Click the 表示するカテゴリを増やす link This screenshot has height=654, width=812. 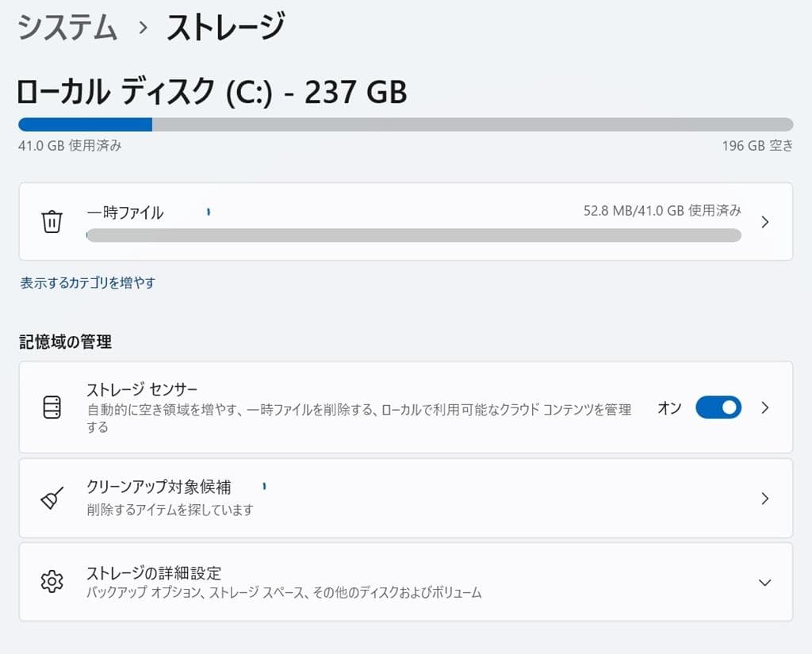(88, 283)
